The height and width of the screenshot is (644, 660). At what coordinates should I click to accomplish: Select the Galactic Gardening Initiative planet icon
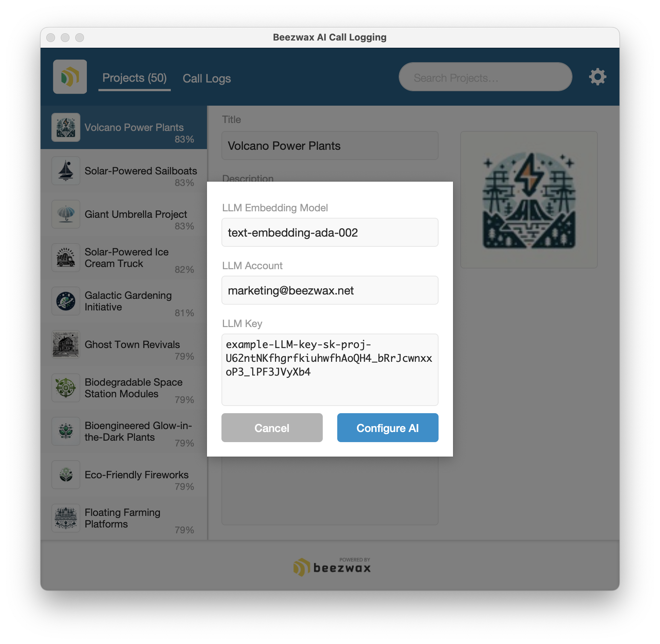point(66,301)
